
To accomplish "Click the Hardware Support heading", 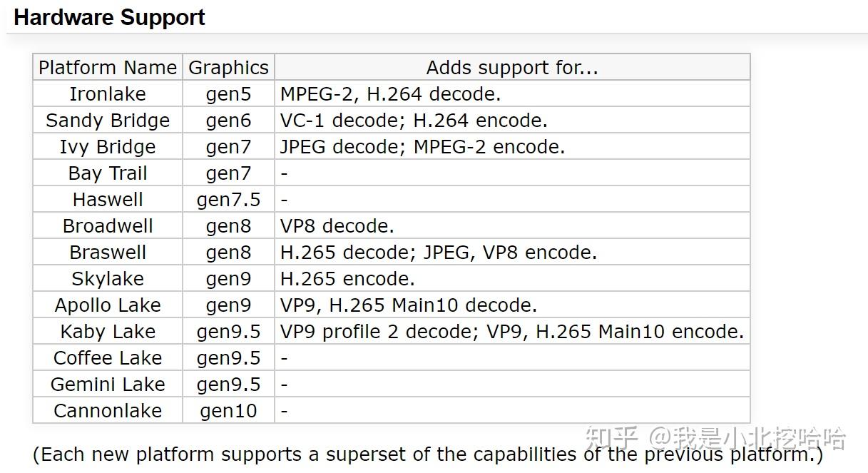I will [110, 18].
